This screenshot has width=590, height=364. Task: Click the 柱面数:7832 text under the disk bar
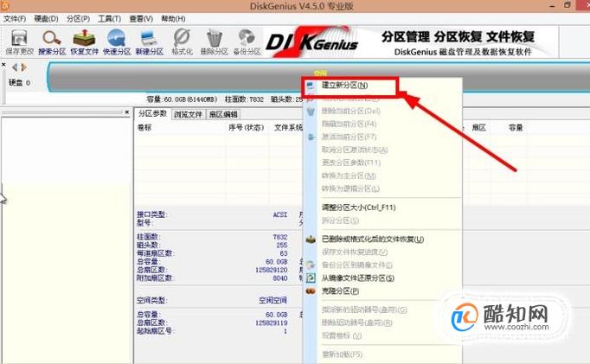[x=244, y=99]
